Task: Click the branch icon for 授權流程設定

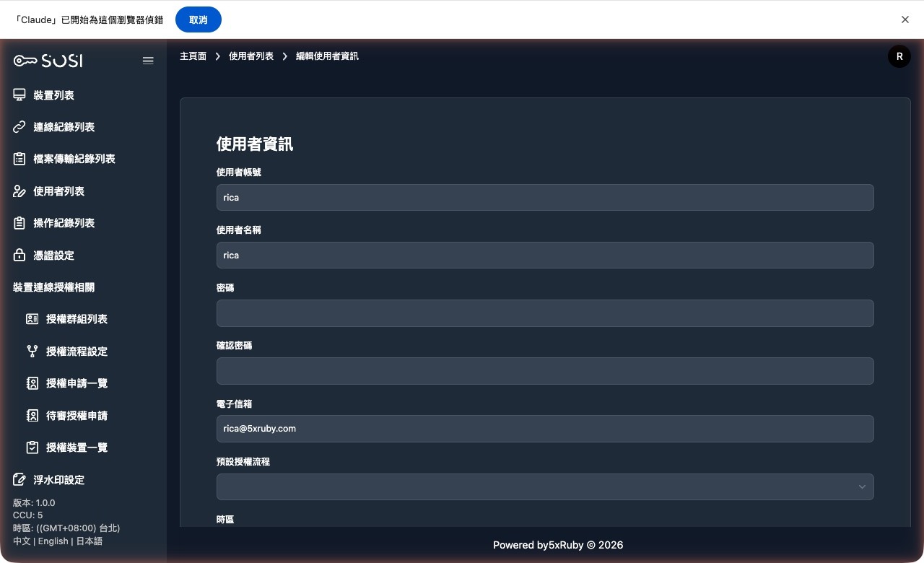Action: pyautogui.click(x=32, y=352)
